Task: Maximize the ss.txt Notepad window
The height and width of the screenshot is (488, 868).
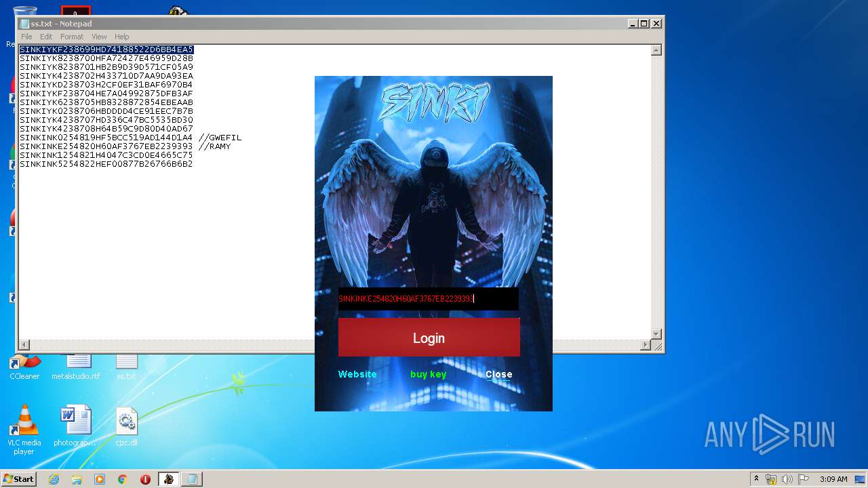Action: (644, 23)
